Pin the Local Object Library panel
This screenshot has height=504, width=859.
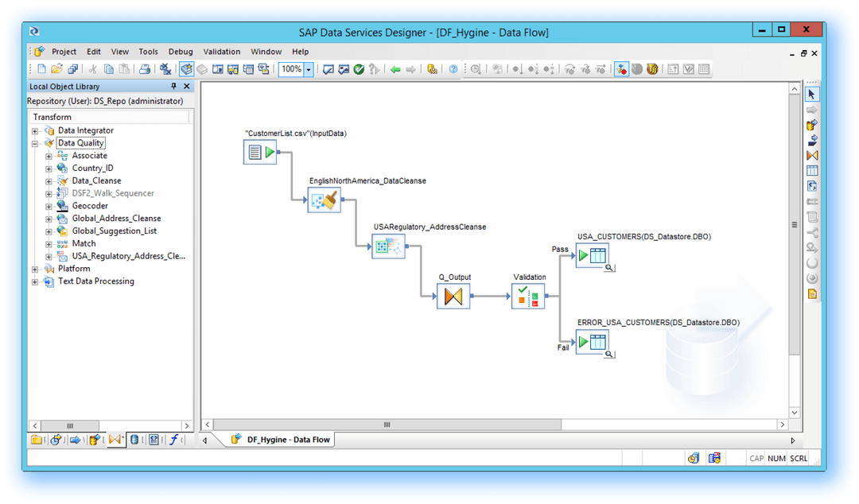click(173, 86)
